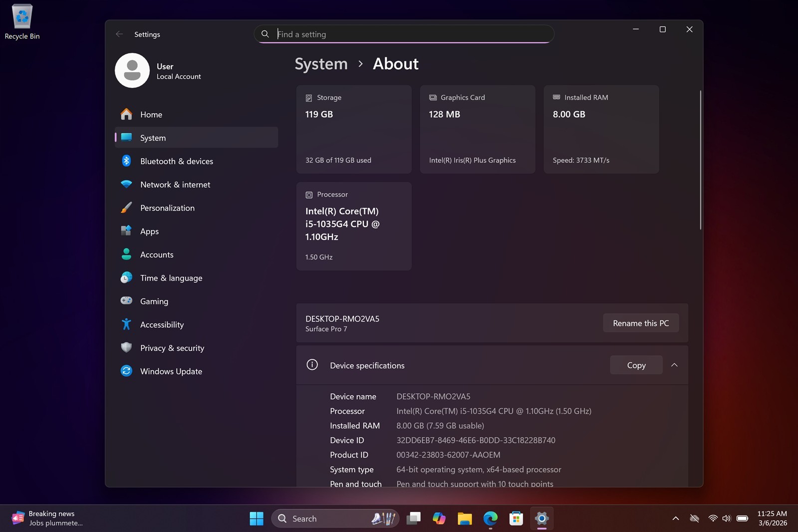798x532 pixels.
Task: Click the settings page vertical scrollbar
Action: point(700,160)
